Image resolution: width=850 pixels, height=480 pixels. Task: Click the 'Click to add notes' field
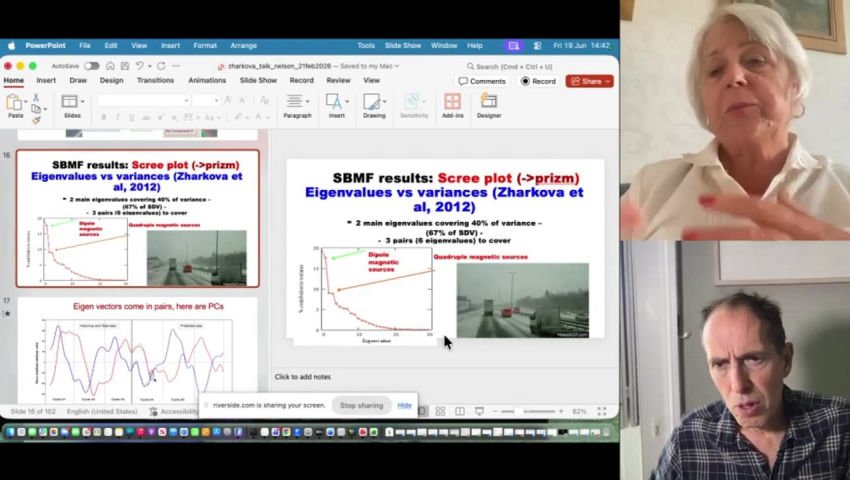click(x=302, y=376)
